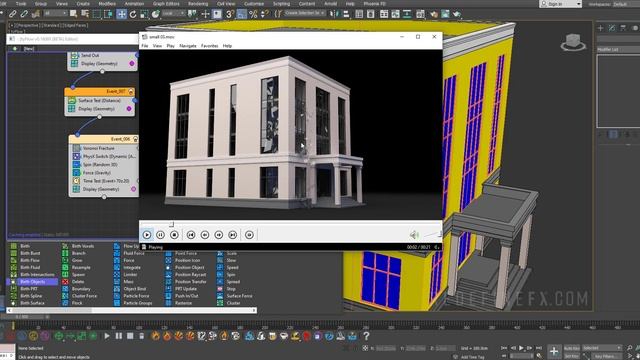Open the Navigate menu in media player
Image resolution: width=640 pixels, height=360 pixels.
click(188, 46)
